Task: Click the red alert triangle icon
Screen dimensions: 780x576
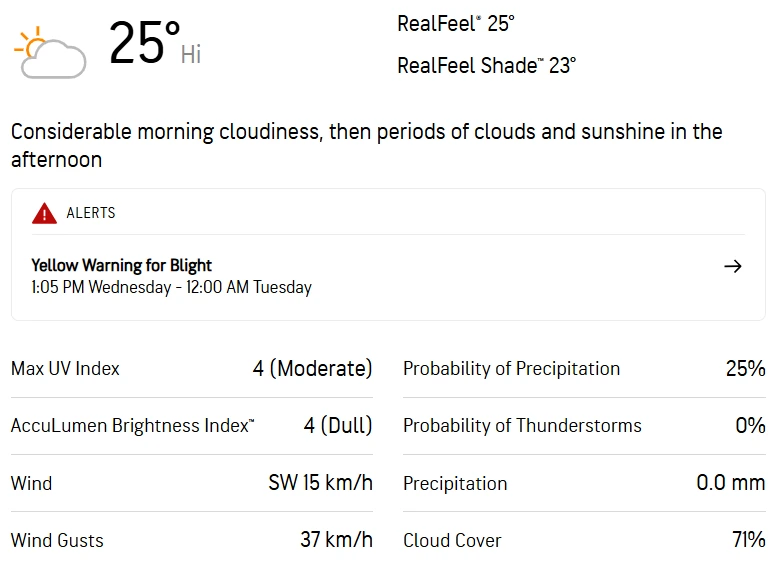Action: pyautogui.click(x=44, y=213)
